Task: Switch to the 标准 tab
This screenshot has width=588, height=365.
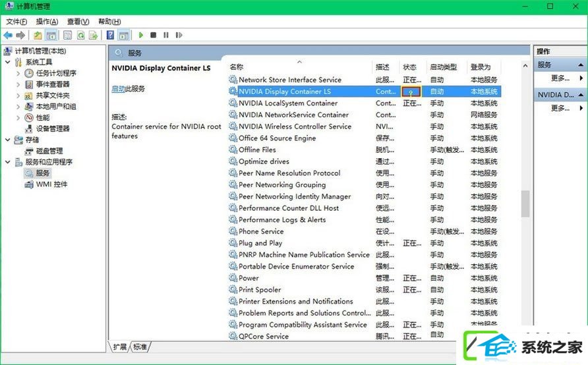Action: [140, 347]
